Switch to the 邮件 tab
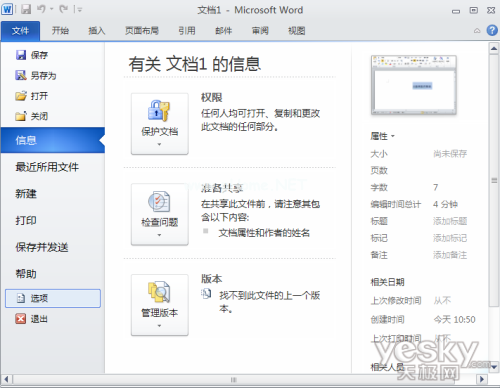This screenshot has height=388, width=500. [x=223, y=31]
